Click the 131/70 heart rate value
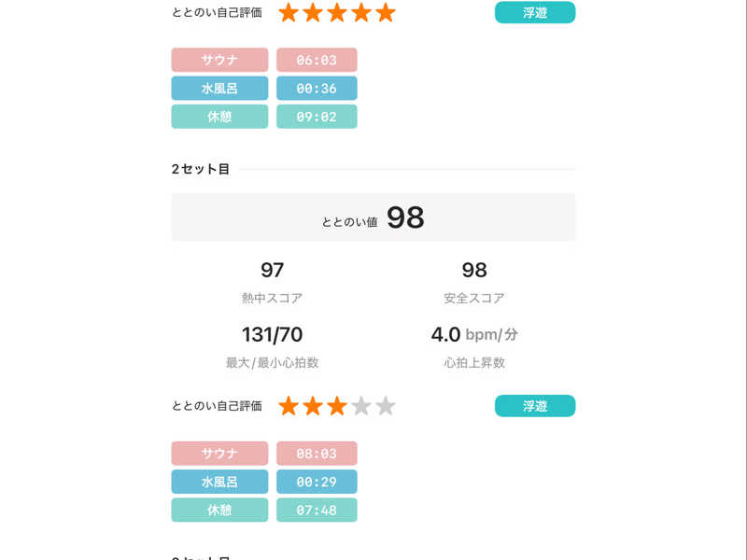Viewport: 747px width, 560px height. point(272,334)
